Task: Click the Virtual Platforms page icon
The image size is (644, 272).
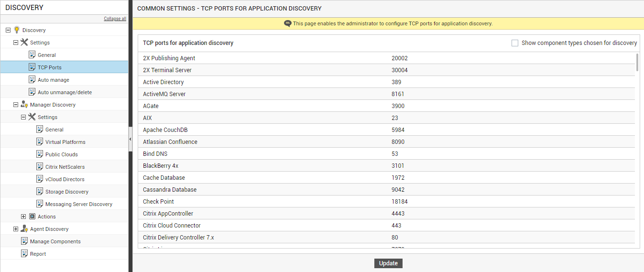Action: click(x=40, y=141)
